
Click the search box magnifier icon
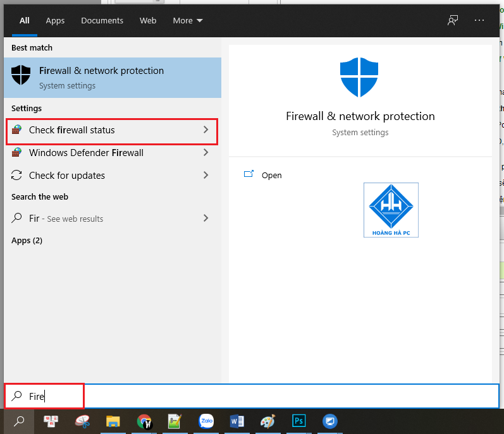pos(16,396)
